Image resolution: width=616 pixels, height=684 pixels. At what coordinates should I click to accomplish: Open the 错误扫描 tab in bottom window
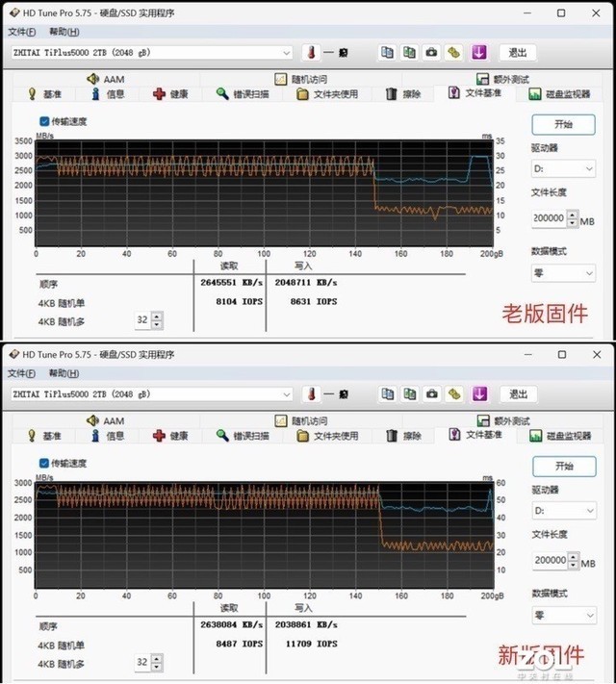(x=243, y=436)
